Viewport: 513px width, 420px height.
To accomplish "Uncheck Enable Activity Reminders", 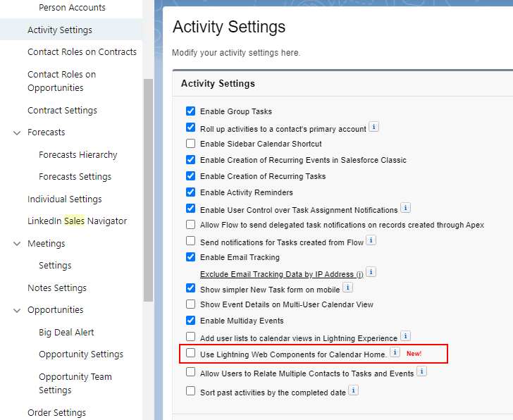I will 190,192.
